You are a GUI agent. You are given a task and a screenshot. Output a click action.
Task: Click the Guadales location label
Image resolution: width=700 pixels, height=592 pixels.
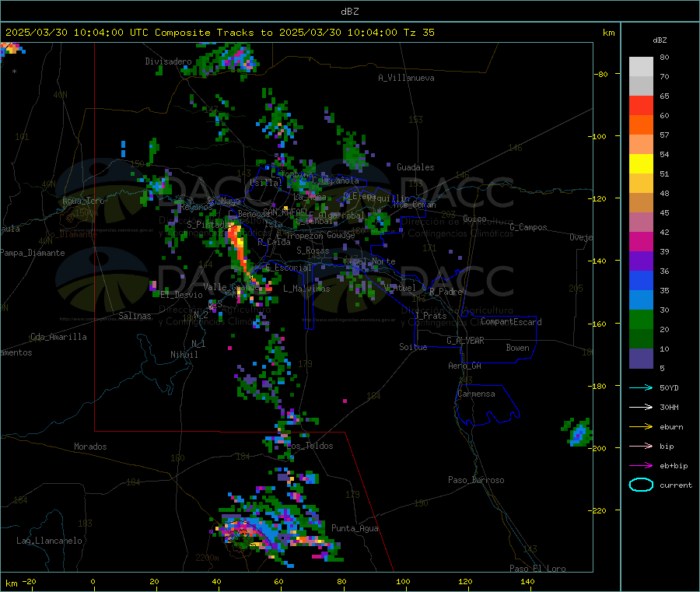point(415,167)
